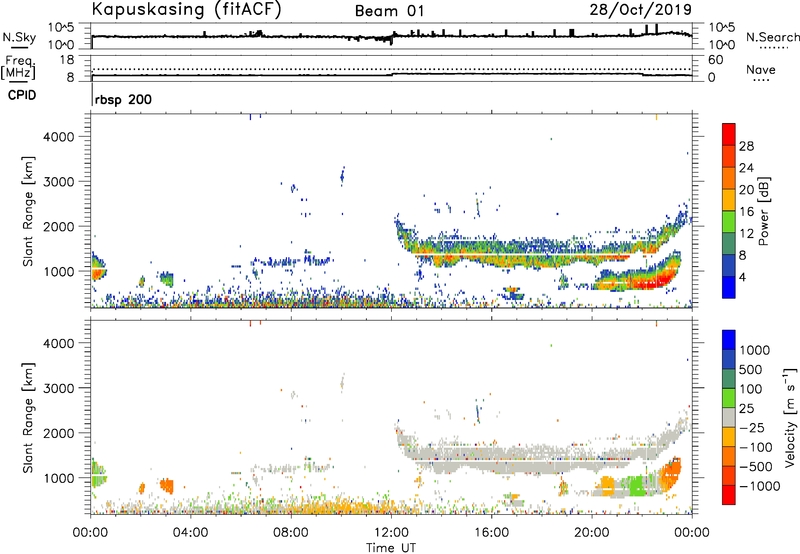Viewport: 800px width, 554px height.
Task: Select the 'Time UT' axis title
Action: [x=391, y=548]
